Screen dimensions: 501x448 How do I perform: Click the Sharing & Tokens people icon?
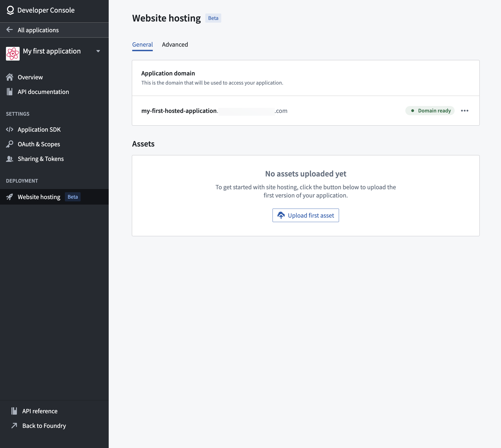pyautogui.click(x=10, y=159)
